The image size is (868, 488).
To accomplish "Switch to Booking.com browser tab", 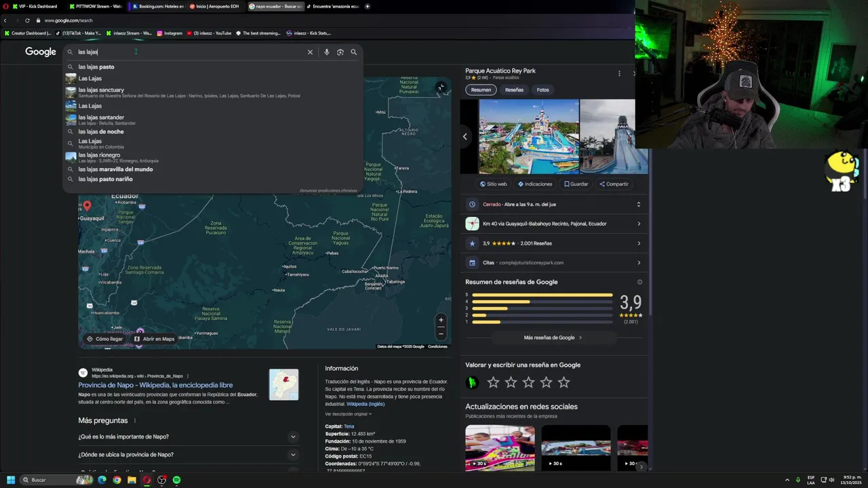I will [158, 6].
